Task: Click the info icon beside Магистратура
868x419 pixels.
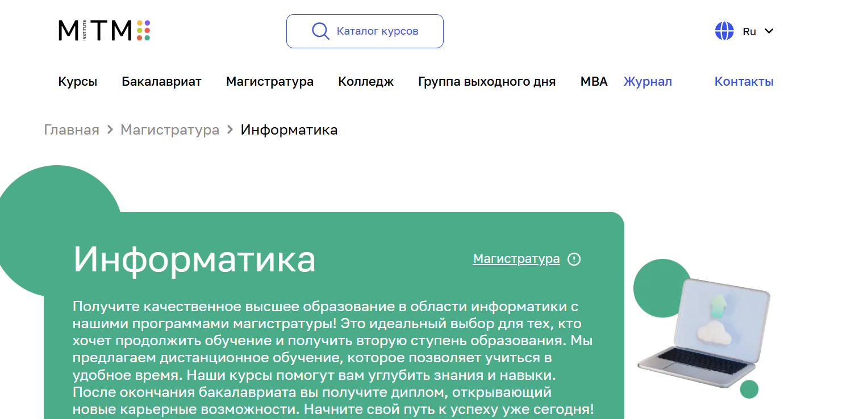Action: click(574, 259)
